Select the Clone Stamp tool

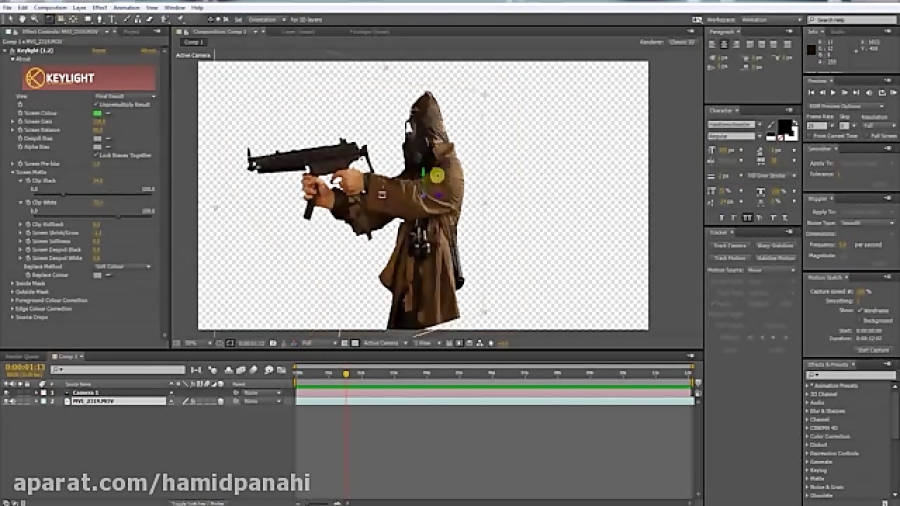tap(138, 20)
